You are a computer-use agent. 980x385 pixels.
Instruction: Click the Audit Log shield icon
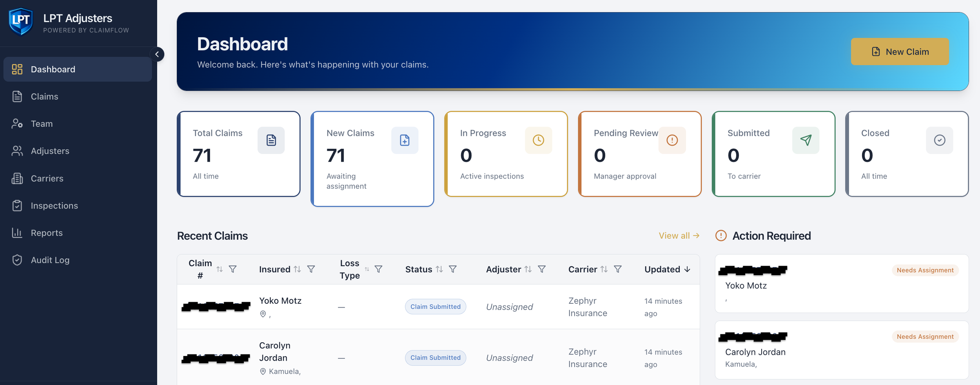17,260
